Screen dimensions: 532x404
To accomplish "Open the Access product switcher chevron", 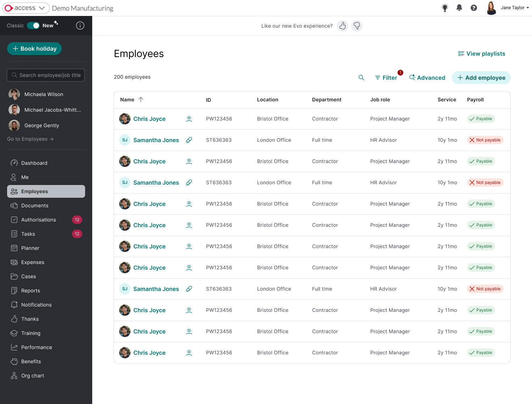I will 41,8.
